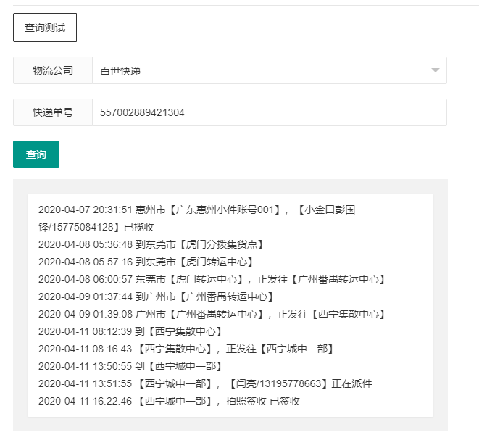This screenshot has height=448, width=479.
Task: Click the 01:39:08 正发往西宁集散中心 record
Action: click(212, 314)
